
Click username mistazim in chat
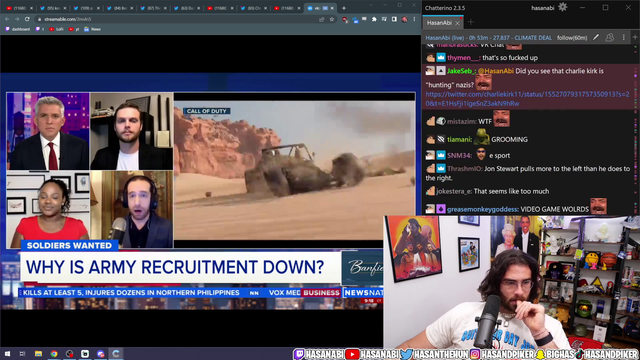(461, 122)
